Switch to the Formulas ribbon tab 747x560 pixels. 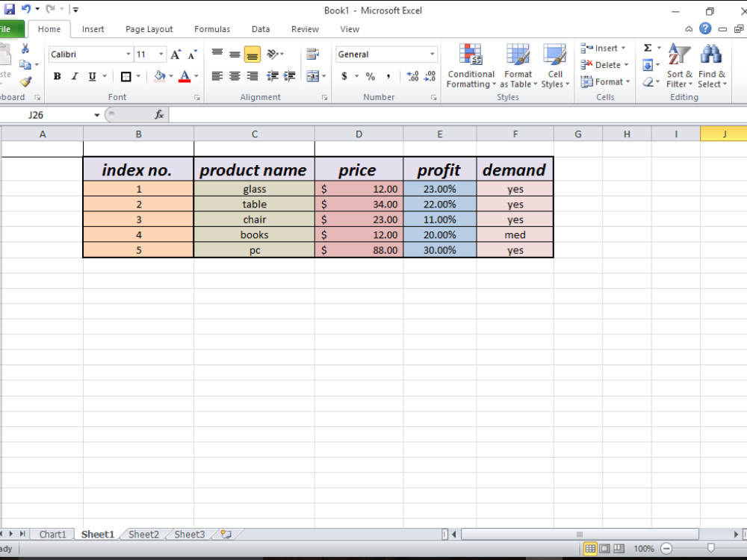coord(211,29)
